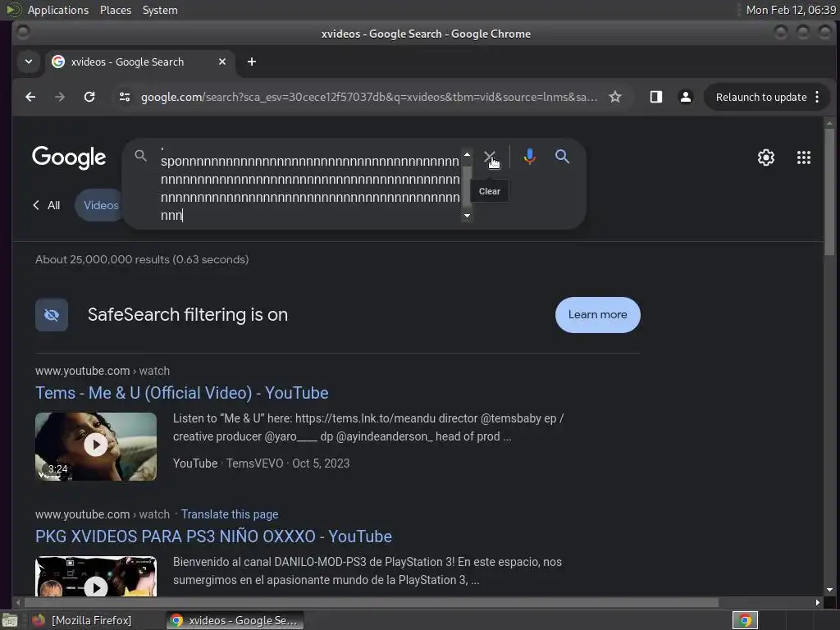This screenshot has width=840, height=630.
Task: Click SafeSearch filtering is on text
Action: click(188, 315)
